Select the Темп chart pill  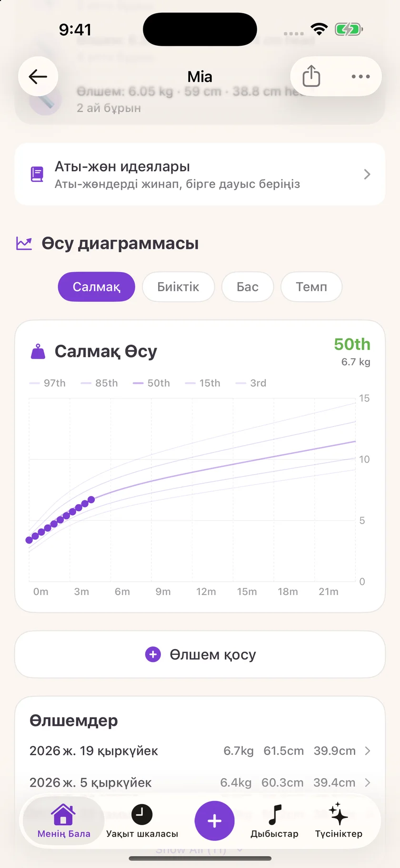[x=311, y=287]
